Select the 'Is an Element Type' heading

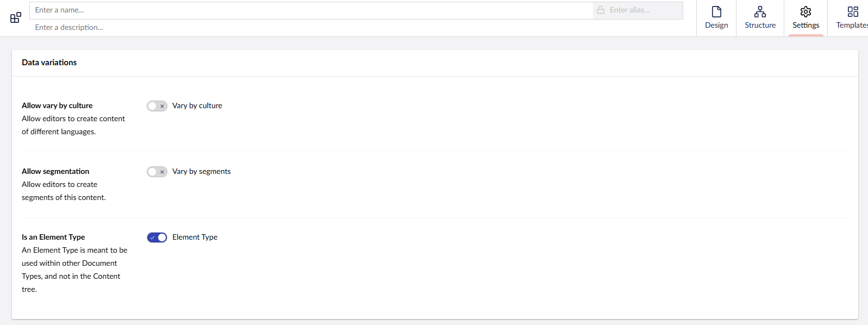pyautogui.click(x=53, y=237)
